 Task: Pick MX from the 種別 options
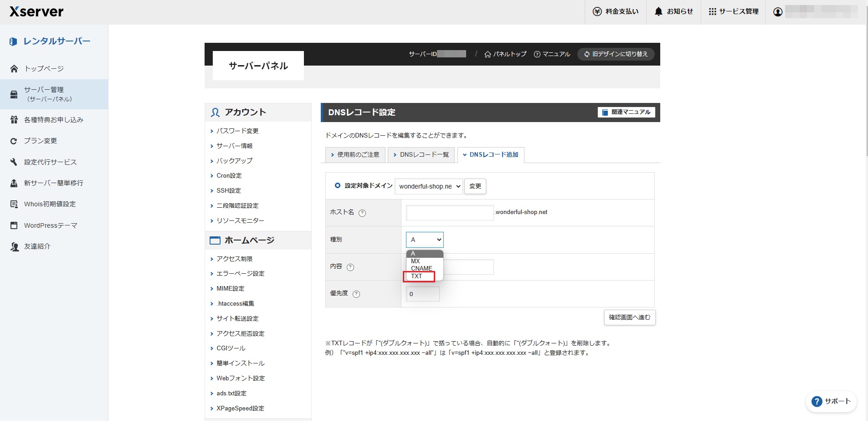coord(415,261)
